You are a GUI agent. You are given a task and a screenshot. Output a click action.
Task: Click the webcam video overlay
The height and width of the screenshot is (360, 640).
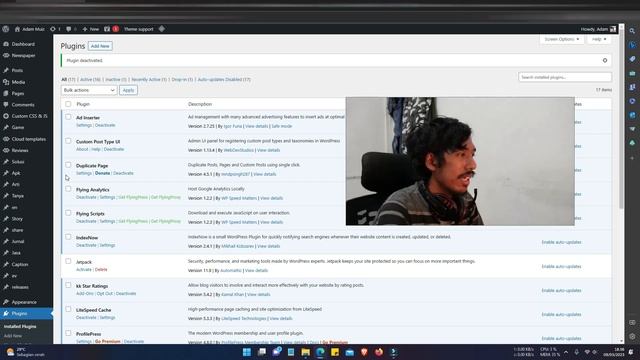tap(460, 161)
